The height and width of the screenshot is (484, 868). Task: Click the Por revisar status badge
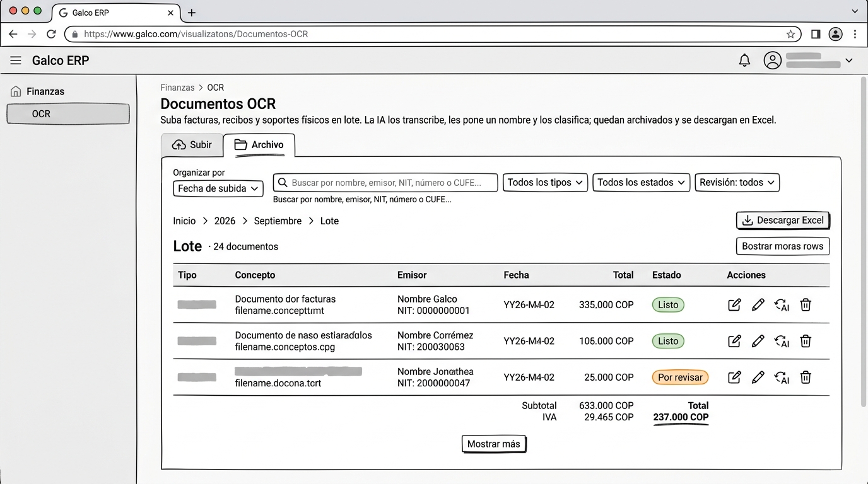coord(680,377)
